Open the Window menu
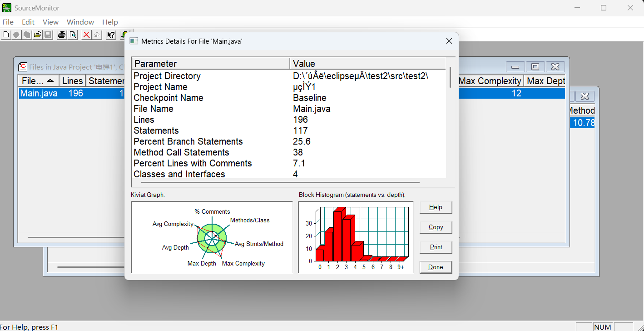Image resolution: width=644 pixels, height=331 pixels. click(x=80, y=22)
